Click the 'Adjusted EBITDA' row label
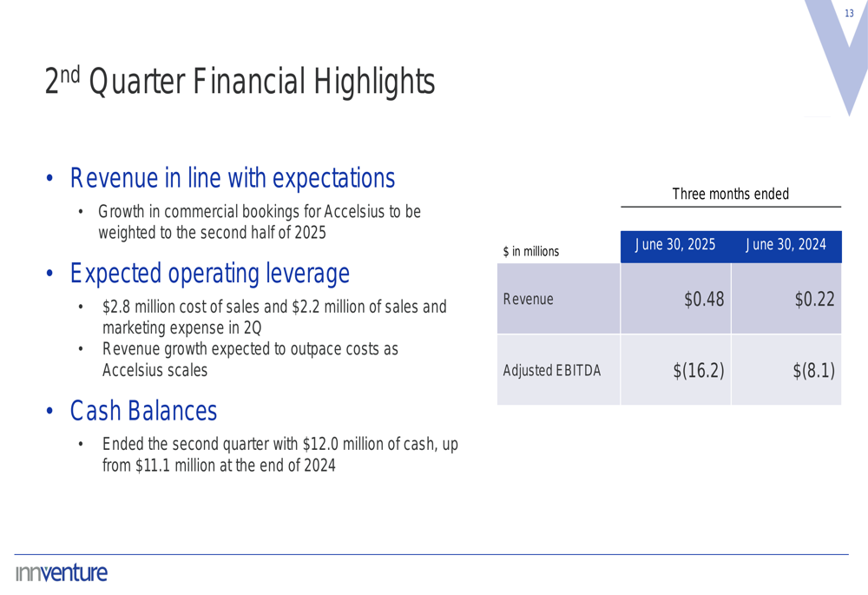 pos(552,371)
